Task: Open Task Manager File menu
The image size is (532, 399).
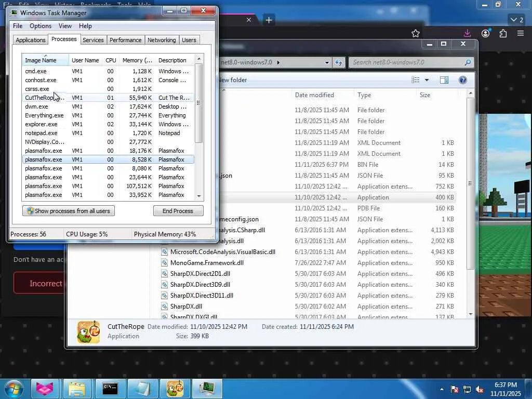Action: point(18,26)
